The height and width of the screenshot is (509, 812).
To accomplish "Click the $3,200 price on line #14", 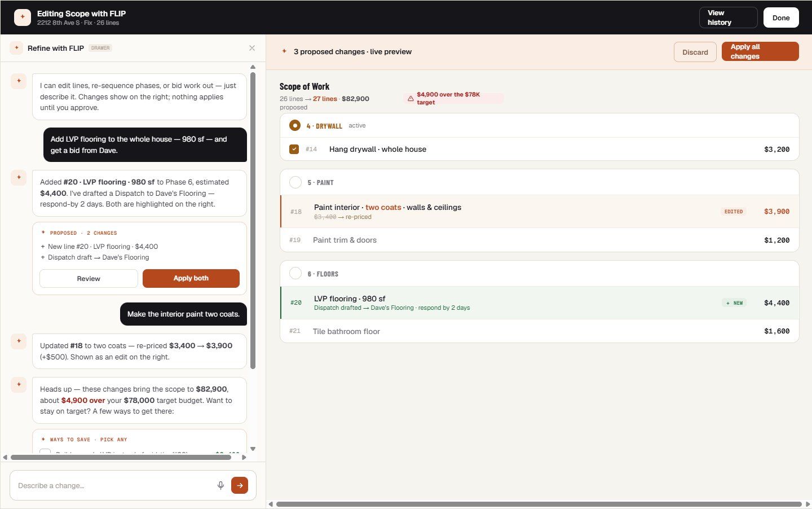I will (x=776, y=150).
